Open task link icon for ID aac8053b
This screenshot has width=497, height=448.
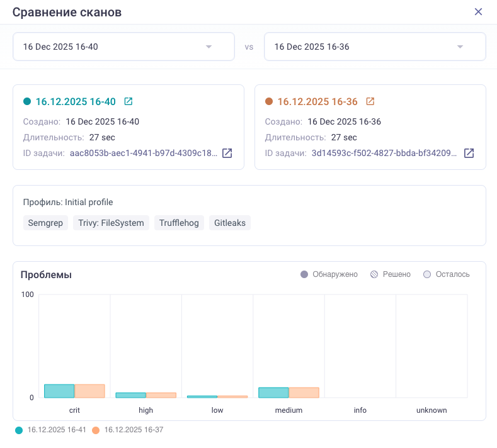[227, 153]
